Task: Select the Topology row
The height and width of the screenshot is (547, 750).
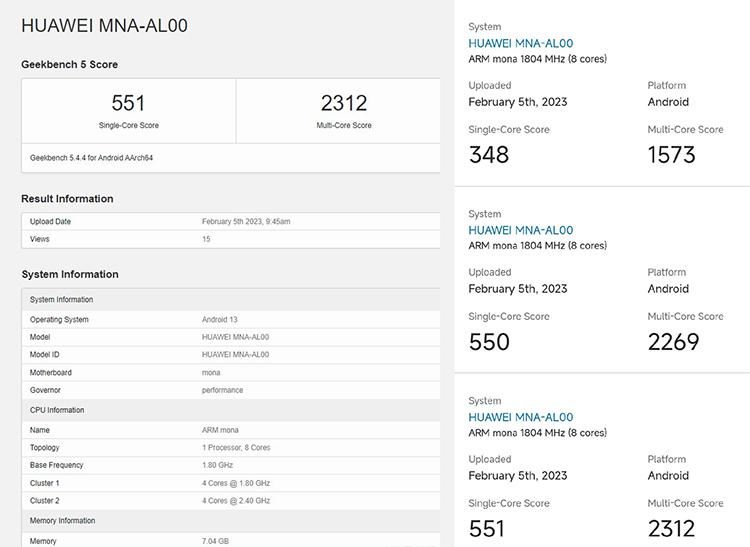Action: 230,448
